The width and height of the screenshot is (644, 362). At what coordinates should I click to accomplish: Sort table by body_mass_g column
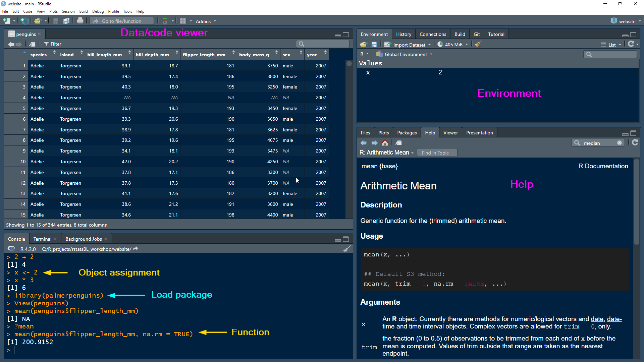[x=254, y=55]
